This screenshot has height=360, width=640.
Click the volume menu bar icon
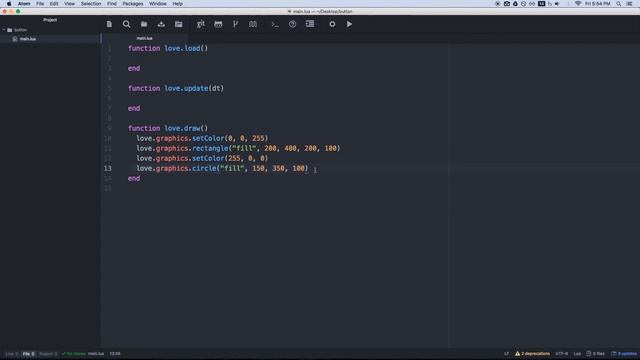coord(557,4)
